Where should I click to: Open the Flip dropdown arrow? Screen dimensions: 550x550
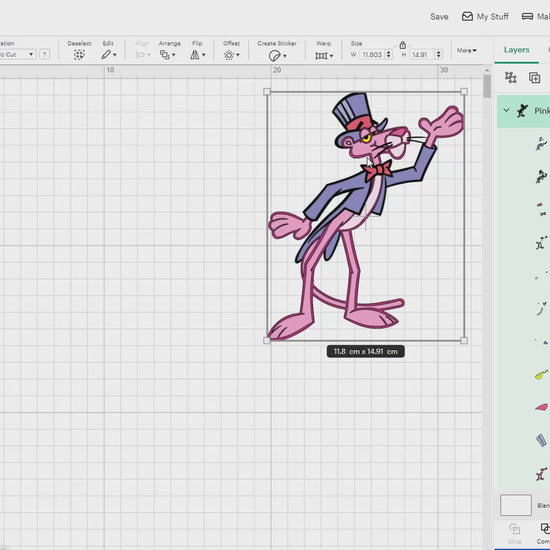pos(204,55)
